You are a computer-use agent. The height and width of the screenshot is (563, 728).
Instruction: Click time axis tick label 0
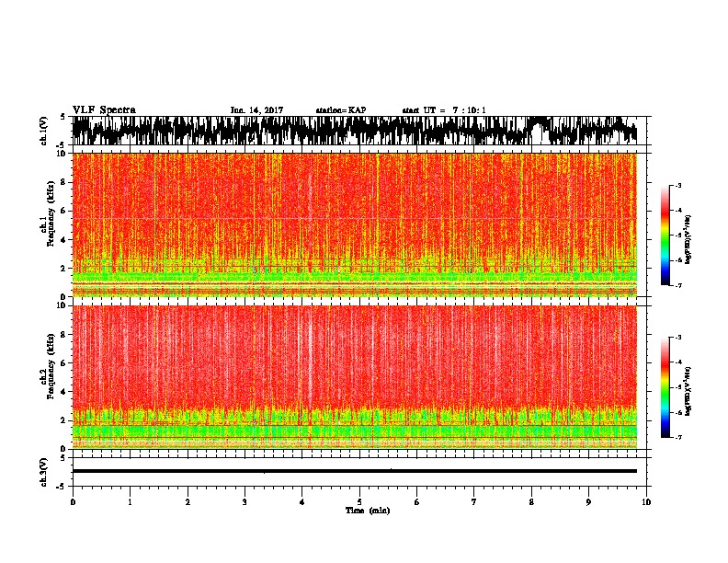click(73, 502)
